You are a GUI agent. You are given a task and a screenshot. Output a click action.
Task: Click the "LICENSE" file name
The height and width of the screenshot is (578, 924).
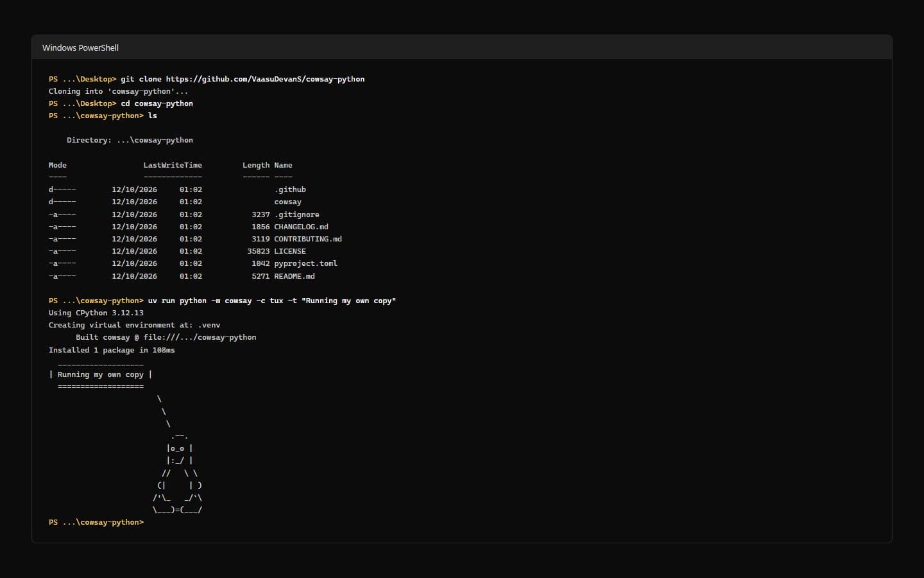(290, 251)
